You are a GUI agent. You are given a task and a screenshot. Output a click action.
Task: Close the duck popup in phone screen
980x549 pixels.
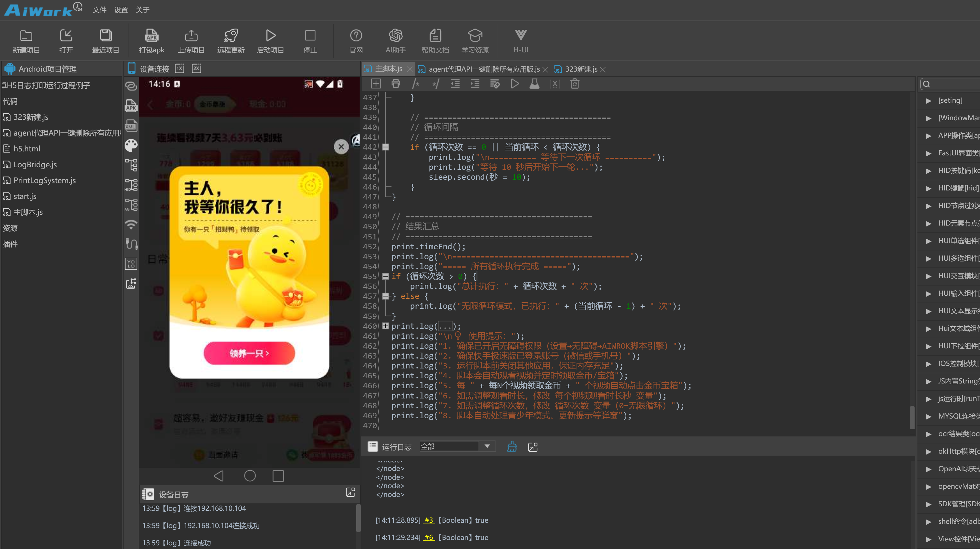click(x=341, y=147)
